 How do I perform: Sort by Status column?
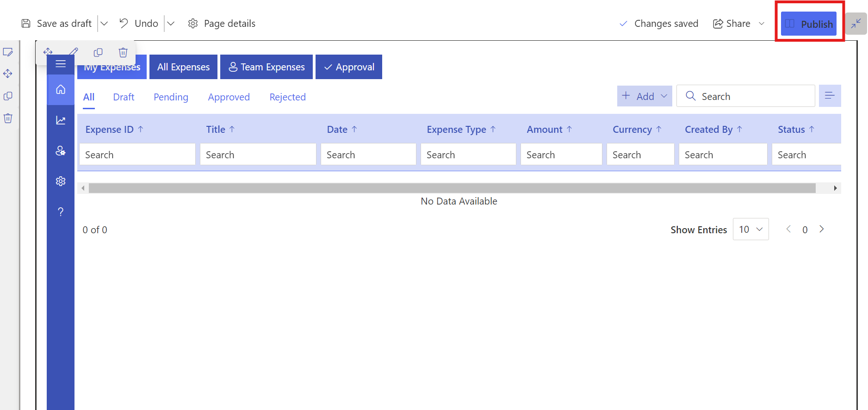tap(796, 130)
